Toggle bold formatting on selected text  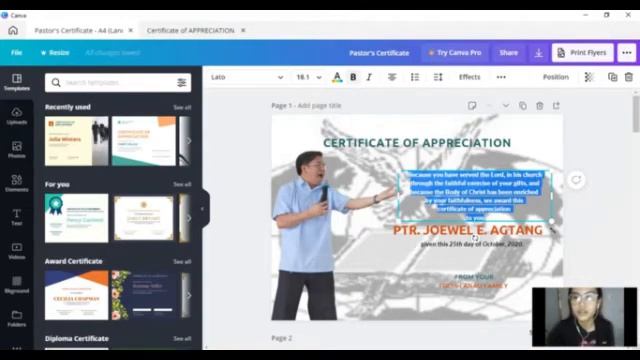353,77
